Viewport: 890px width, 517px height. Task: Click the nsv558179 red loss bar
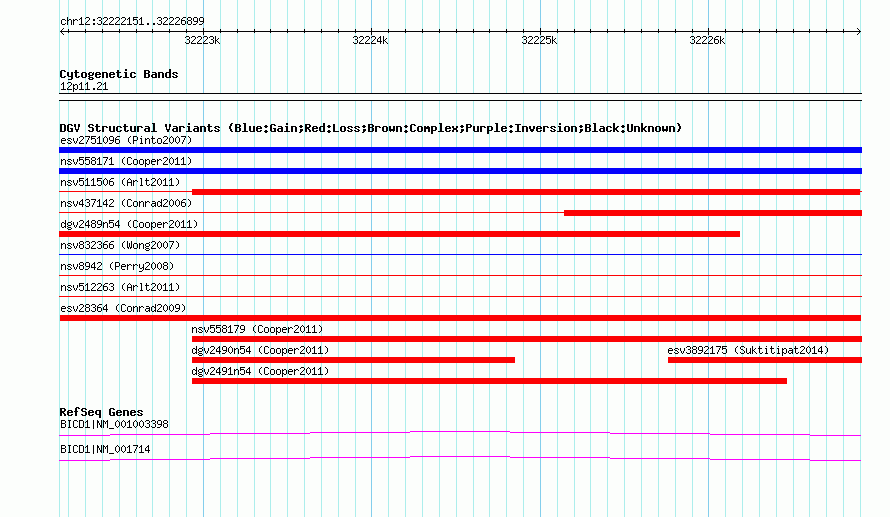(x=527, y=339)
